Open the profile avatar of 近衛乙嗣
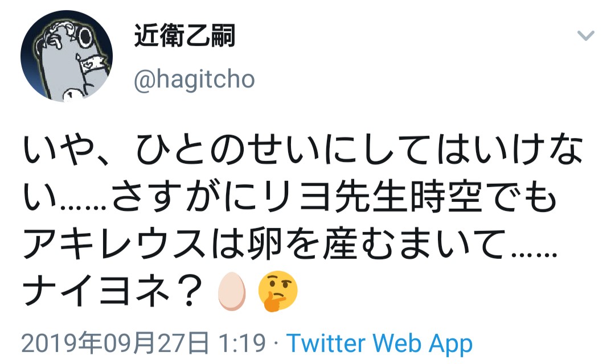615x364 pixels. pos(66,56)
